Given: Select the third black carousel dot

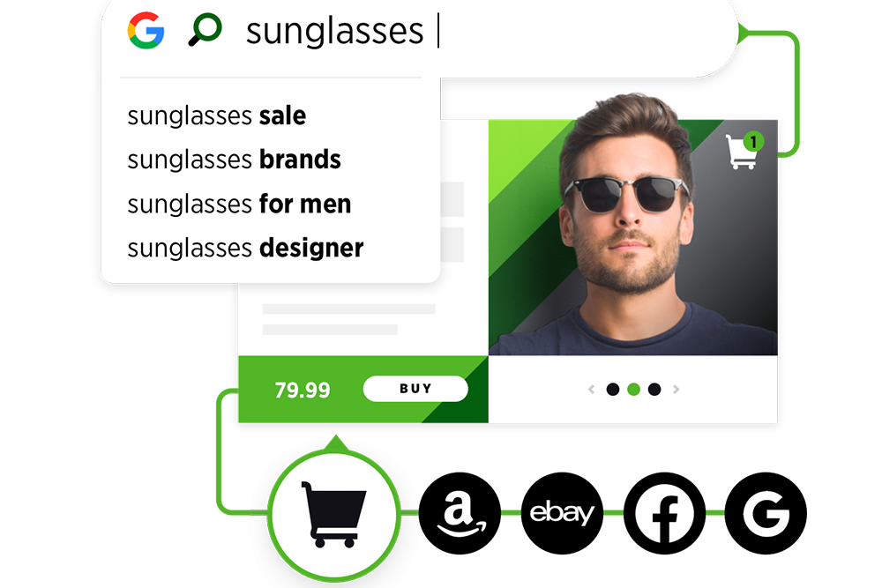Looking at the screenshot, I should pos(654,389).
